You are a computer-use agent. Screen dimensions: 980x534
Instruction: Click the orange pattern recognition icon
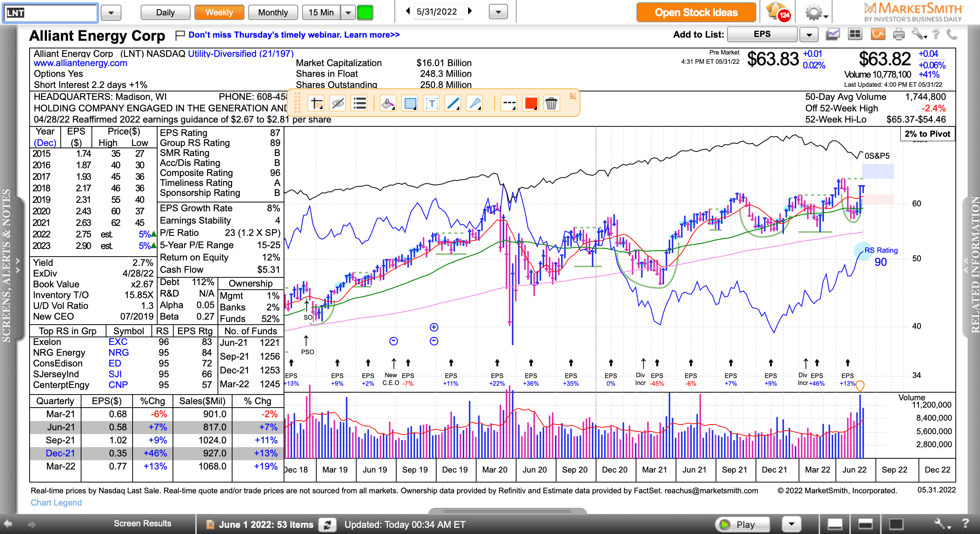[x=878, y=35]
